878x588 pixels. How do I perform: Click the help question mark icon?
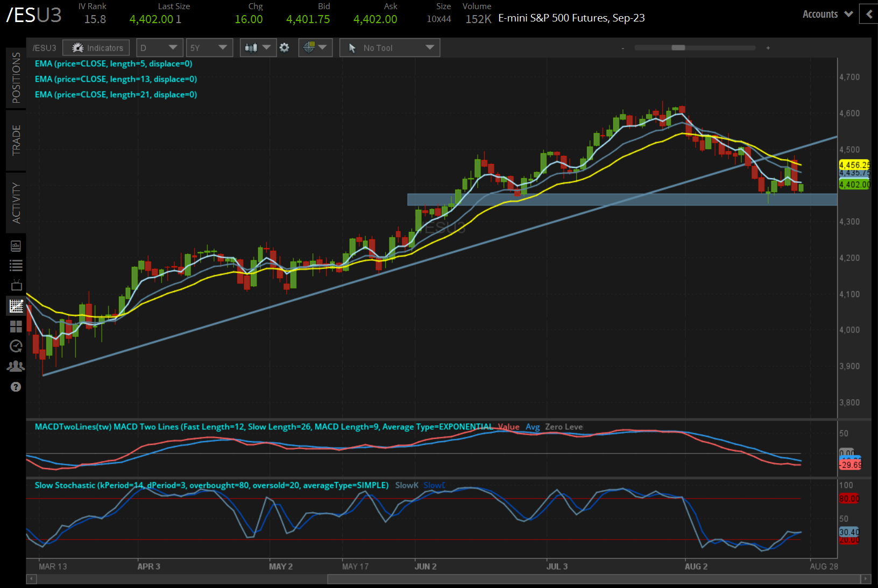click(16, 387)
